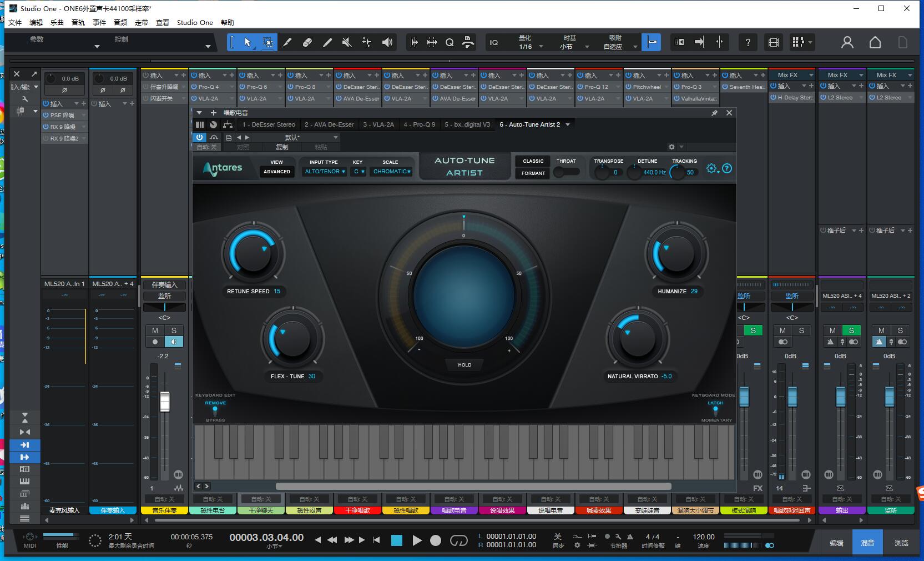Open the Studio One menu

click(195, 23)
